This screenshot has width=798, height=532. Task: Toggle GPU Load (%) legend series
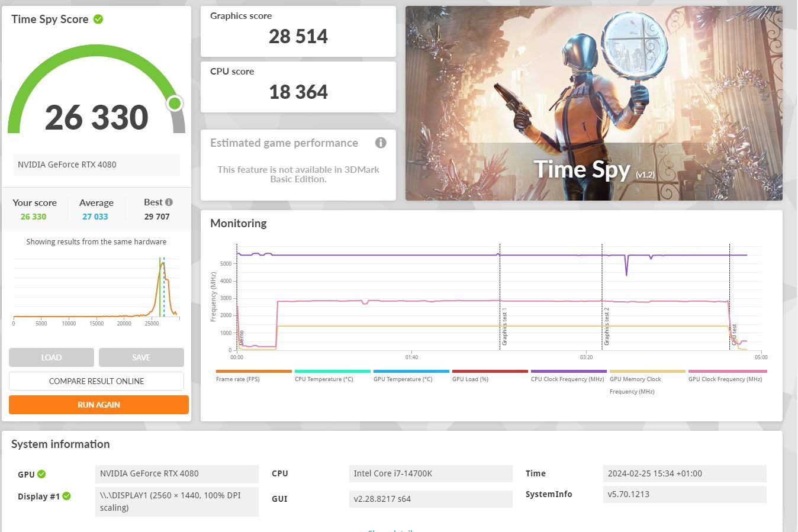[x=490, y=376]
